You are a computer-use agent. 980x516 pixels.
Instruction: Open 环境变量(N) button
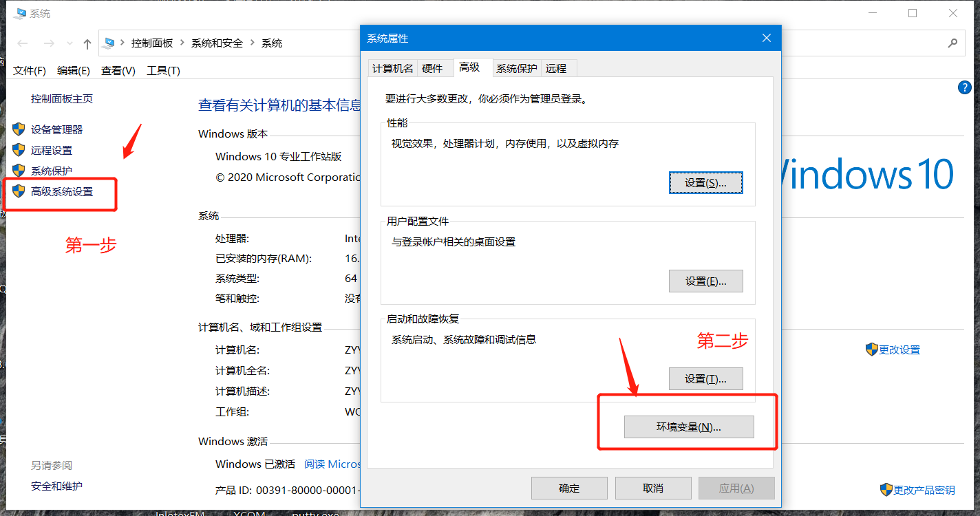[689, 427]
